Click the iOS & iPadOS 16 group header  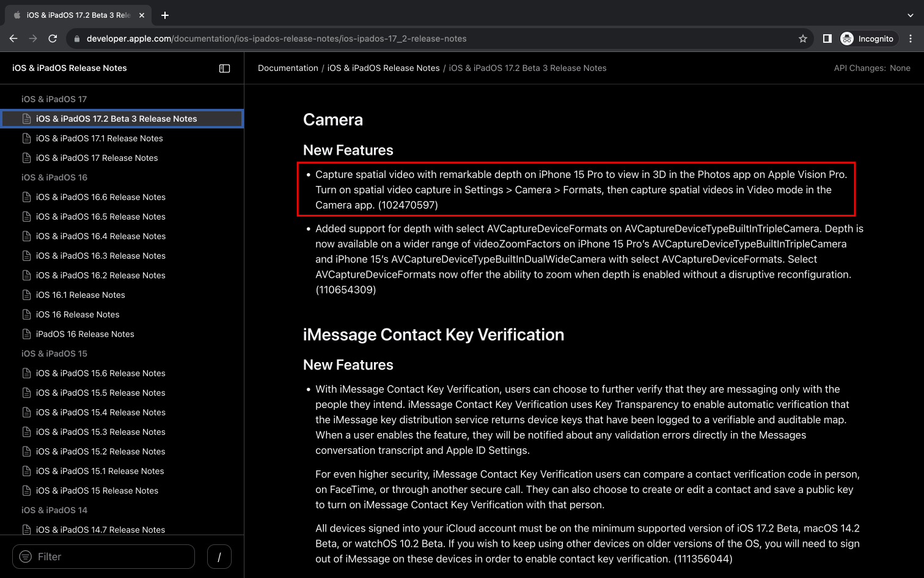[x=54, y=177]
